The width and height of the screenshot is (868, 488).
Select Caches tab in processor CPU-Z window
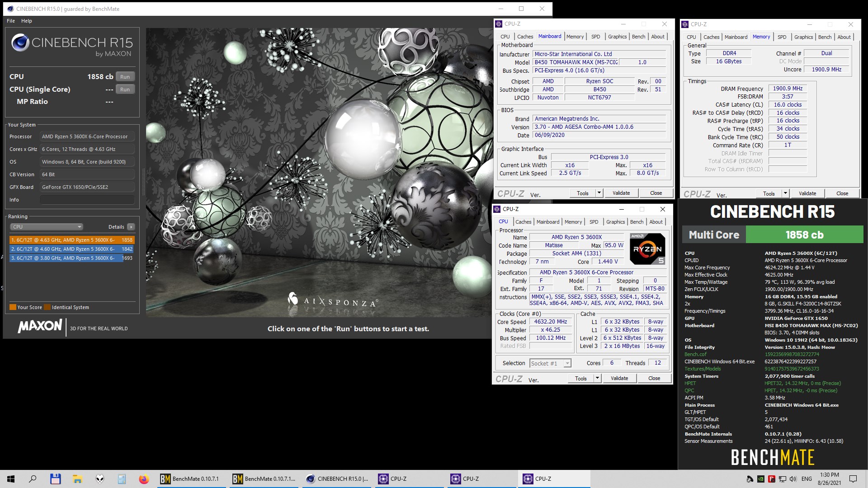(523, 222)
